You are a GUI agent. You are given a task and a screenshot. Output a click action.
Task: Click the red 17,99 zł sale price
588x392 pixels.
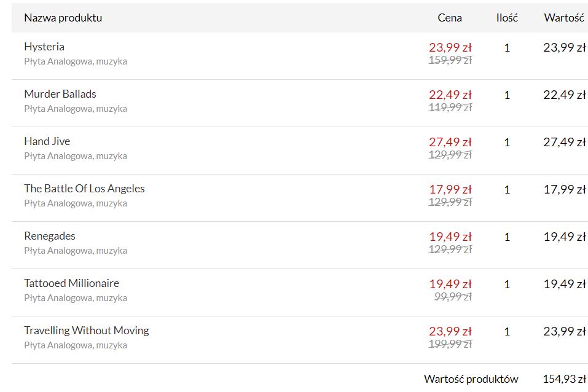pos(450,189)
